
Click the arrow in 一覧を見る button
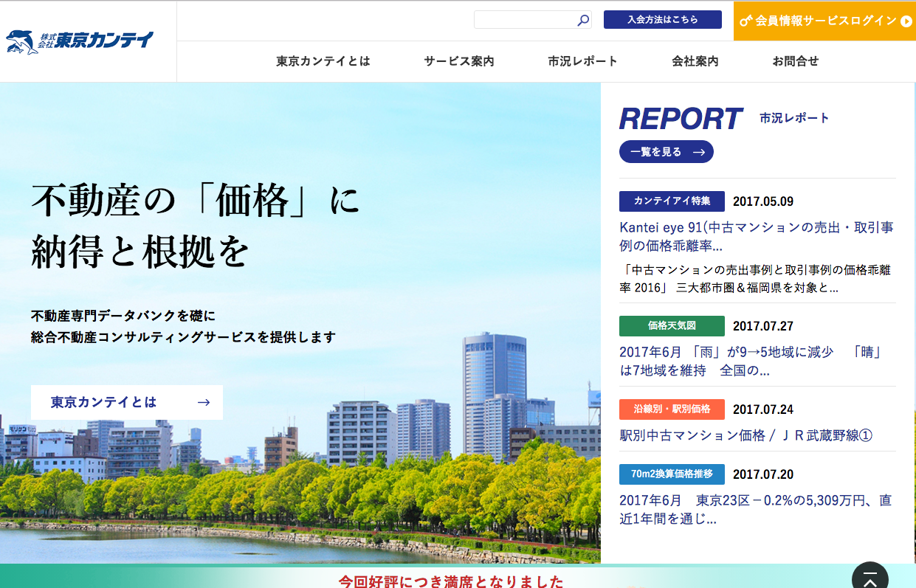[698, 152]
